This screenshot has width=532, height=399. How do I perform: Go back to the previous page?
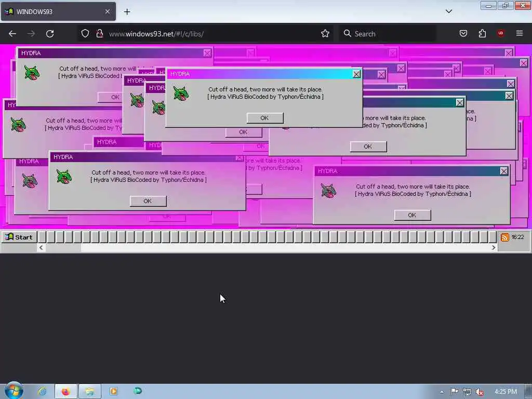(12, 34)
